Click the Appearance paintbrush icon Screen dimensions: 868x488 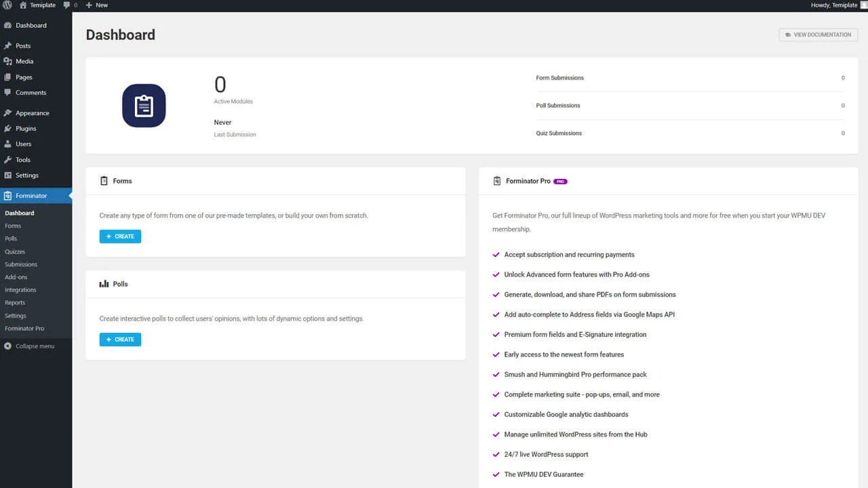(7, 113)
